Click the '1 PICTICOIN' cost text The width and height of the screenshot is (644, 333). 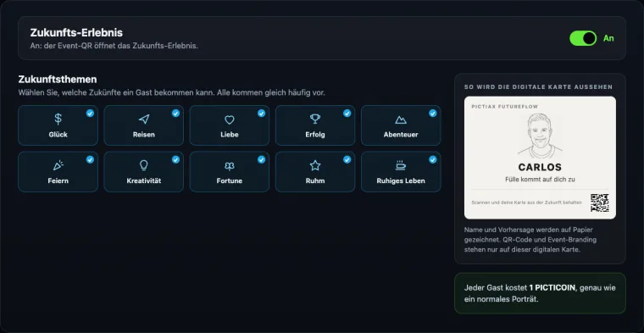point(552,288)
